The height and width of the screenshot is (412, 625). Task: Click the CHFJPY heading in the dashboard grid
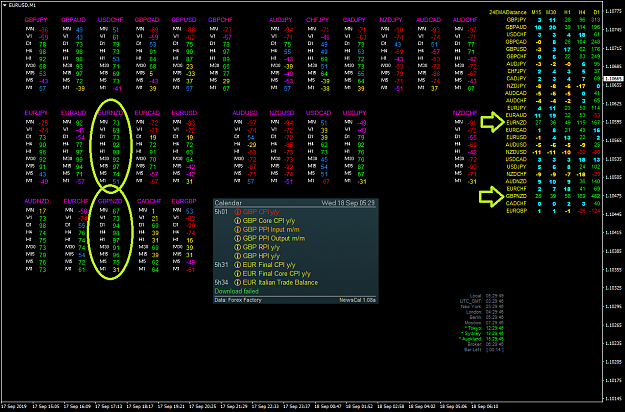click(x=317, y=20)
